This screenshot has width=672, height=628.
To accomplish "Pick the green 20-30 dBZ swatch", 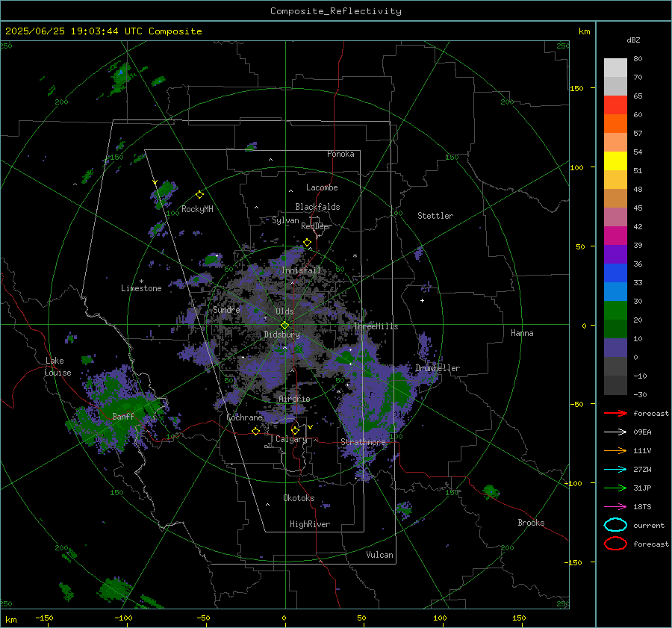I will click(x=615, y=311).
